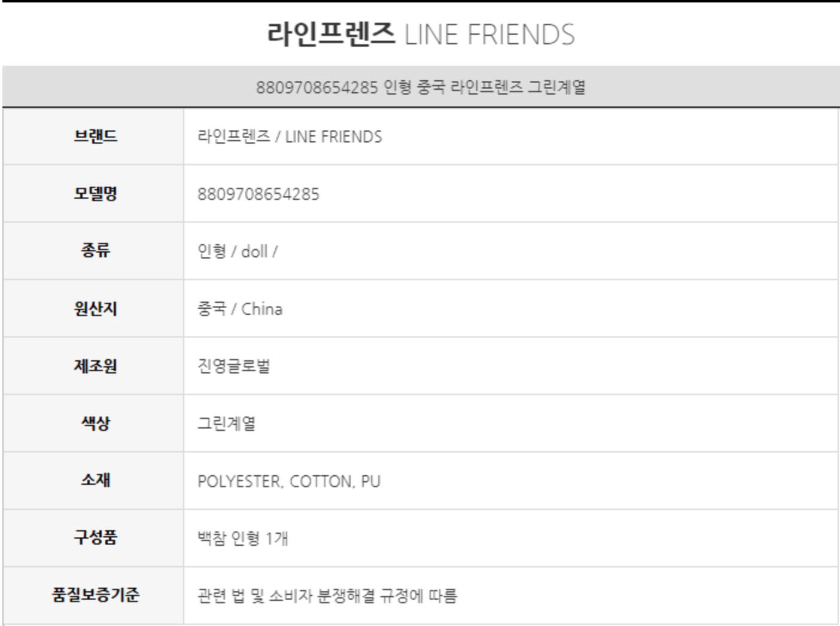
Task: Click the 백참 인형 1개 value
Action: (x=243, y=539)
